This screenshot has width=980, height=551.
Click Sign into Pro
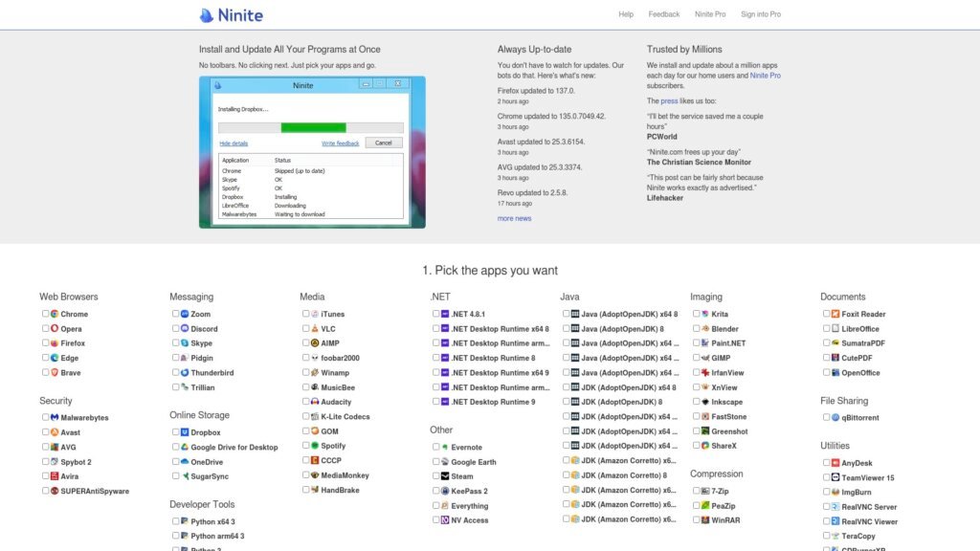pyautogui.click(x=761, y=14)
